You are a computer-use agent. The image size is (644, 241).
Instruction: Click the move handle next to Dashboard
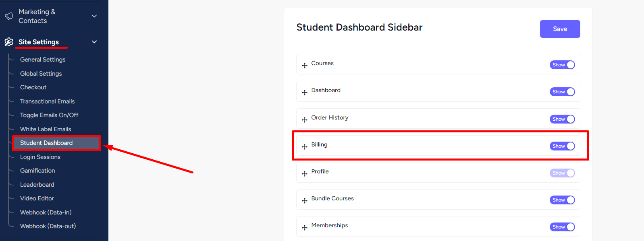[x=305, y=93]
